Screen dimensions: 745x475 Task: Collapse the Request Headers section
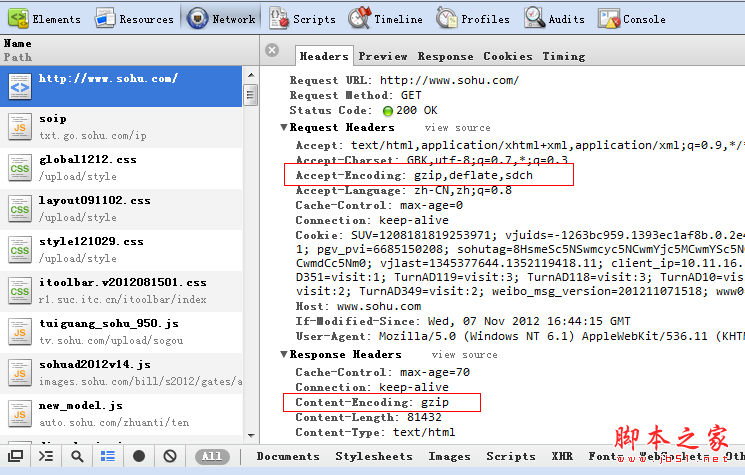point(284,128)
